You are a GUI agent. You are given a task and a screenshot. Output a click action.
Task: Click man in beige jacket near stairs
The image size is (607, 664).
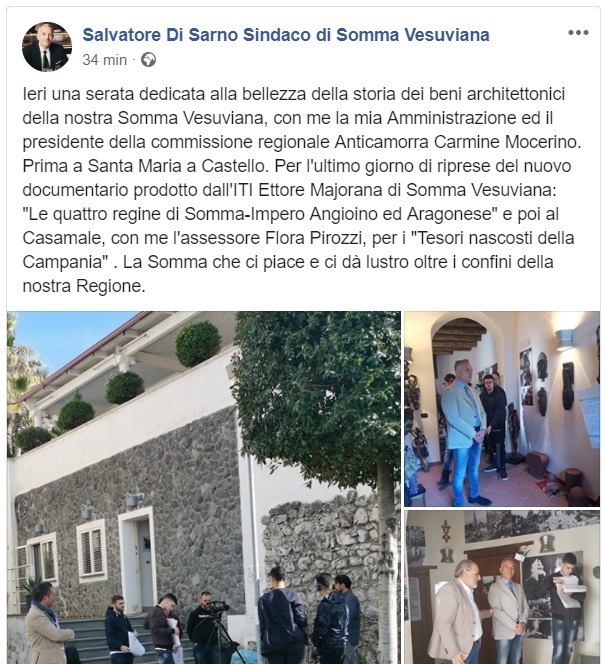46,624
